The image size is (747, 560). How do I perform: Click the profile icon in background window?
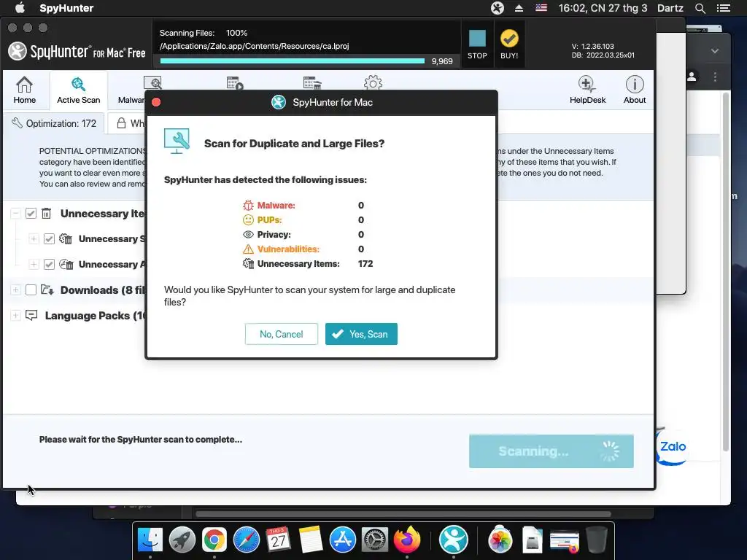tap(692, 77)
